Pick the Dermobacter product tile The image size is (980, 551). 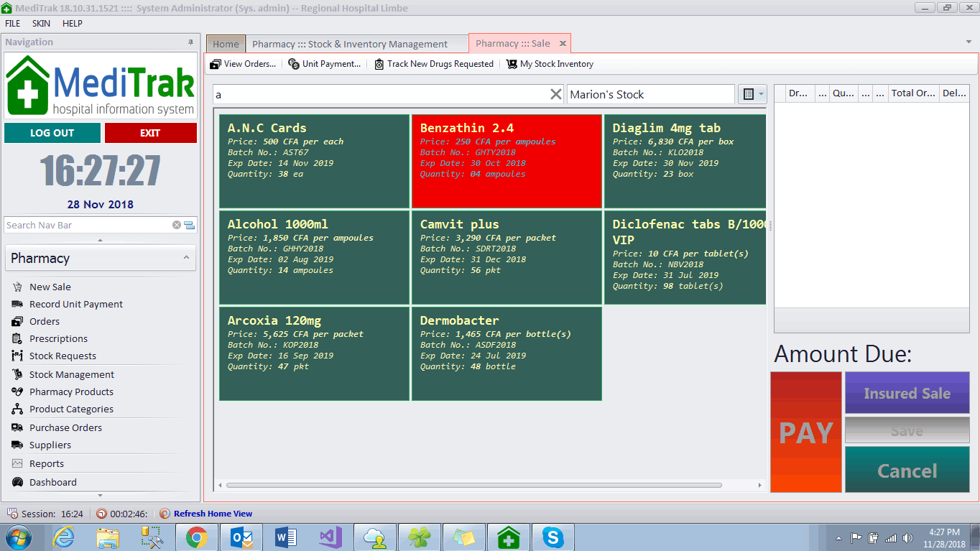click(507, 353)
